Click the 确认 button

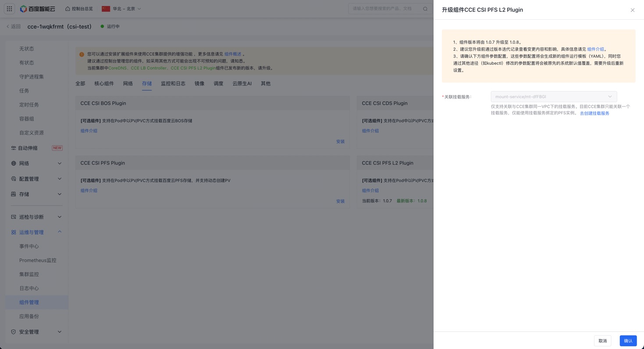628,341
